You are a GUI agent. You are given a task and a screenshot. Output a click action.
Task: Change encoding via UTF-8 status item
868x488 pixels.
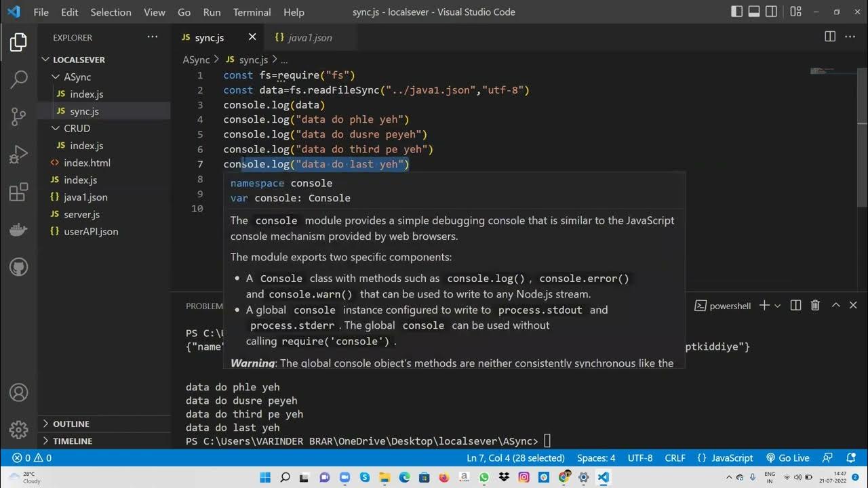coord(640,458)
